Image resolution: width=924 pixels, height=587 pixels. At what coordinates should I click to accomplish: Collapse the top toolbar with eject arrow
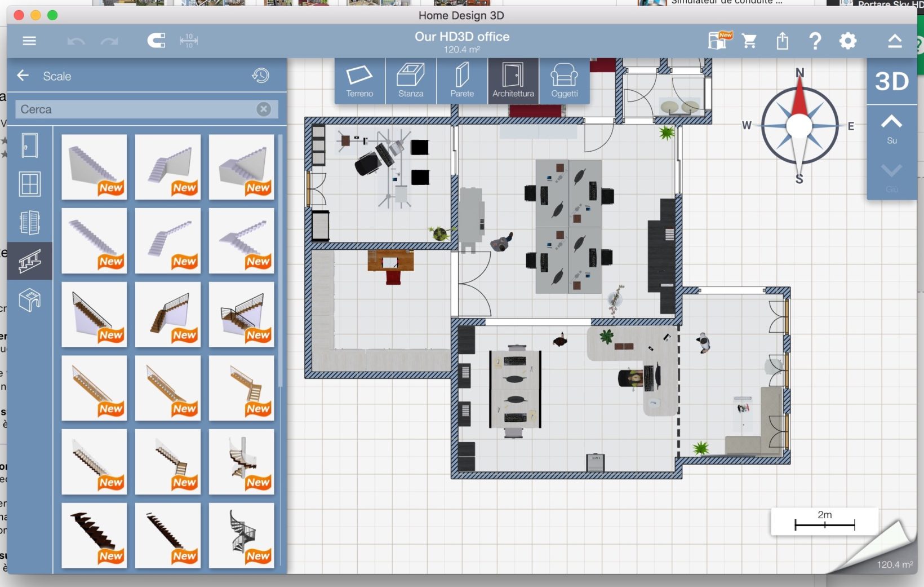click(x=895, y=41)
